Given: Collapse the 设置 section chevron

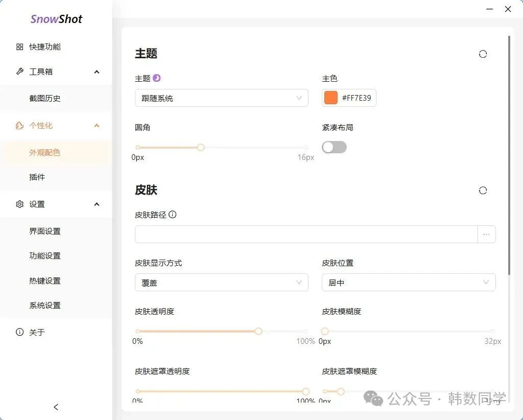Looking at the screenshot, I should [97, 204].
